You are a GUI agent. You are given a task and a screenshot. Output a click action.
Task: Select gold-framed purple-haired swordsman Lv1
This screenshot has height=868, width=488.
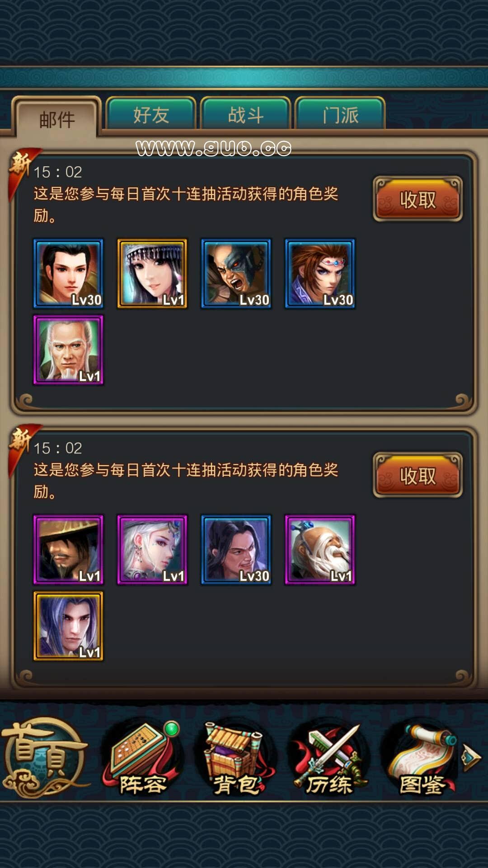click(68, 627)
